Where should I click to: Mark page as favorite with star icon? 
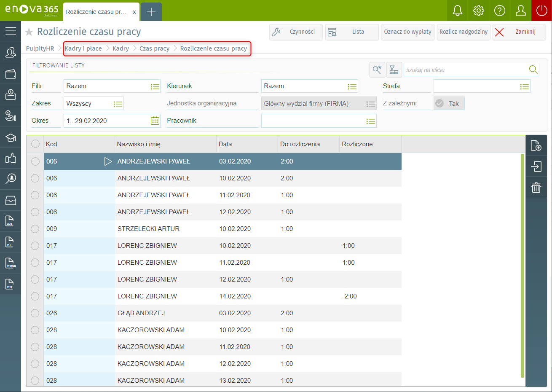click(x=29, y=32)
